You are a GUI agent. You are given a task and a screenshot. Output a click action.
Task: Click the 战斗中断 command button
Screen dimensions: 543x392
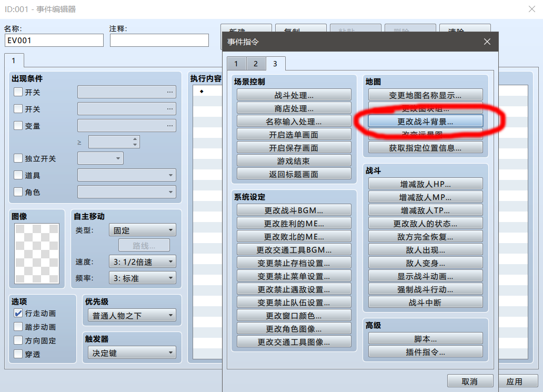425,302
